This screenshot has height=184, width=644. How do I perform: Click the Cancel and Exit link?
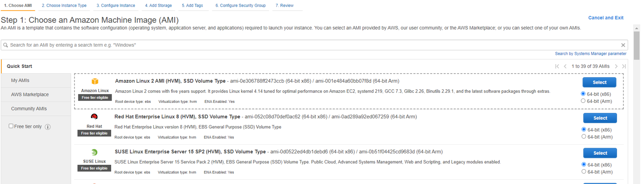point(606,18)
